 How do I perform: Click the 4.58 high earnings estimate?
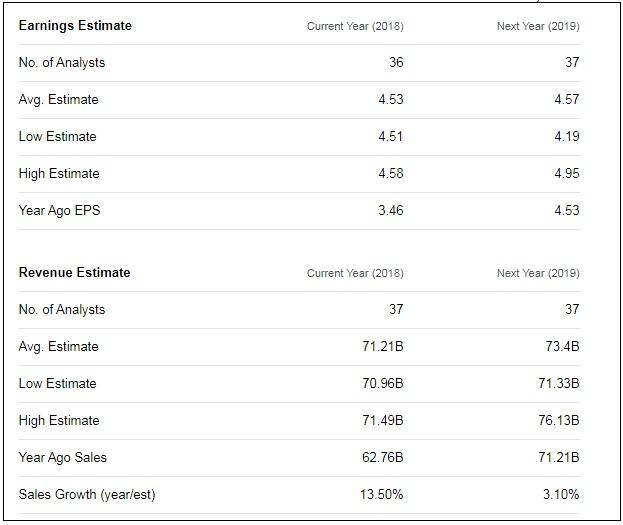click(x=390, y=173)
